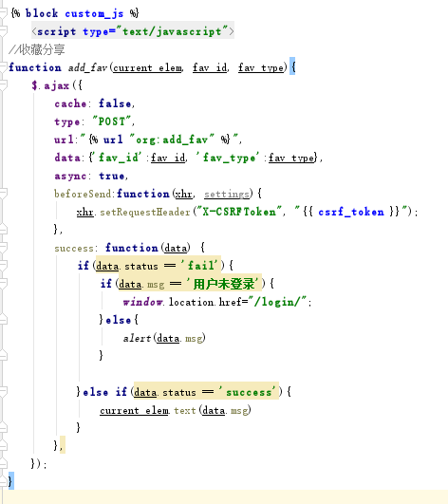Image resolution: width=448 pixels, height=504 pixels.
Task: Click the highlighted 'fail' string
Action: coord(200,266)
